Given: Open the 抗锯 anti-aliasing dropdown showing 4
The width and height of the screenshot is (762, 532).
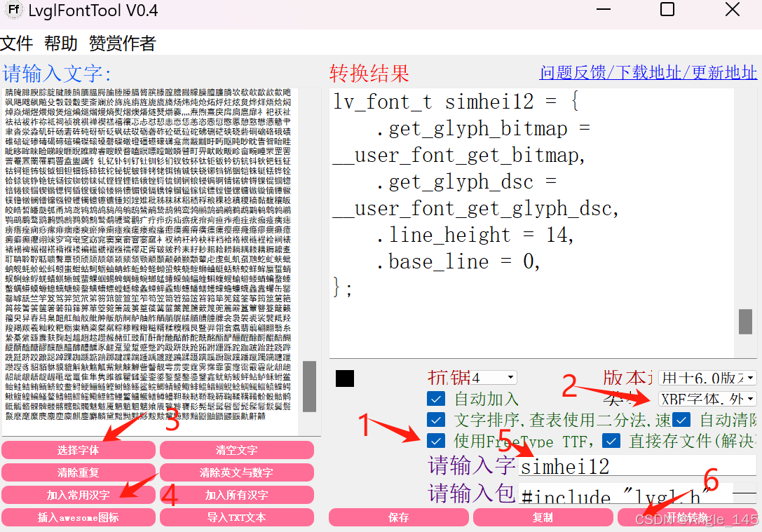Looking at the screenshot, I should tap(493, 378).
